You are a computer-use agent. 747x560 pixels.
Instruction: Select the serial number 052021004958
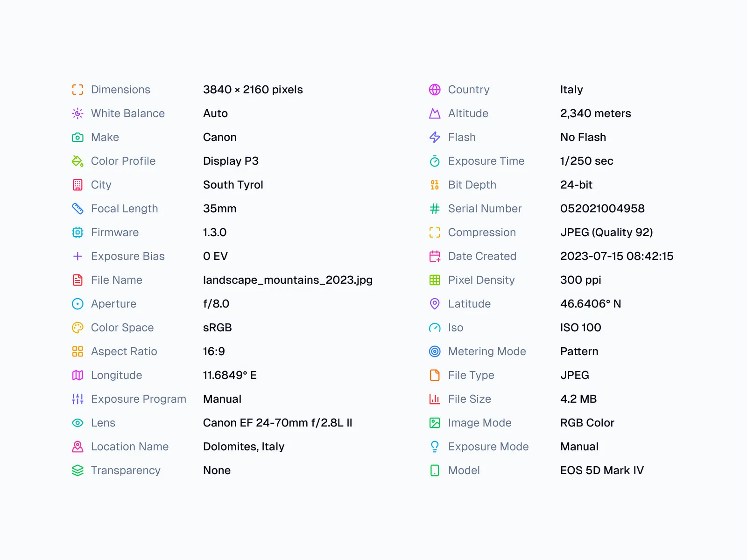[602, 209]
